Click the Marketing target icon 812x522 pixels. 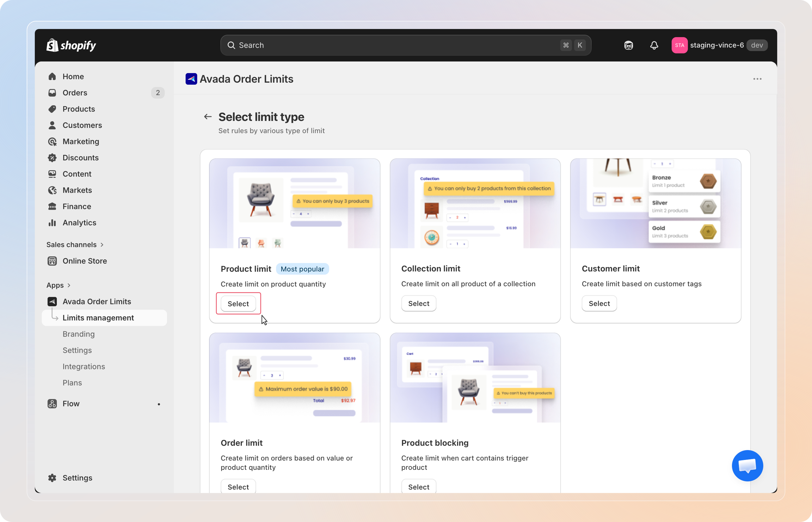pyautogui.click(x=52, y=141)
